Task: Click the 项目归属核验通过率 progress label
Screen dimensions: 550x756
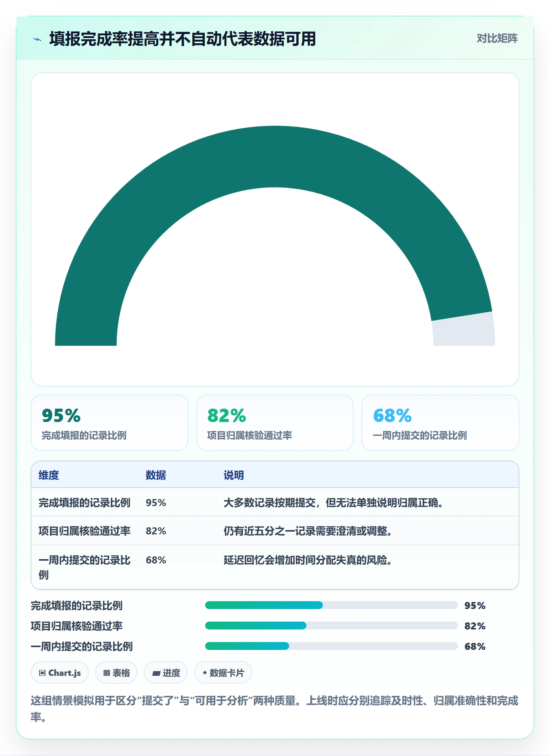Action: point(77,626)
